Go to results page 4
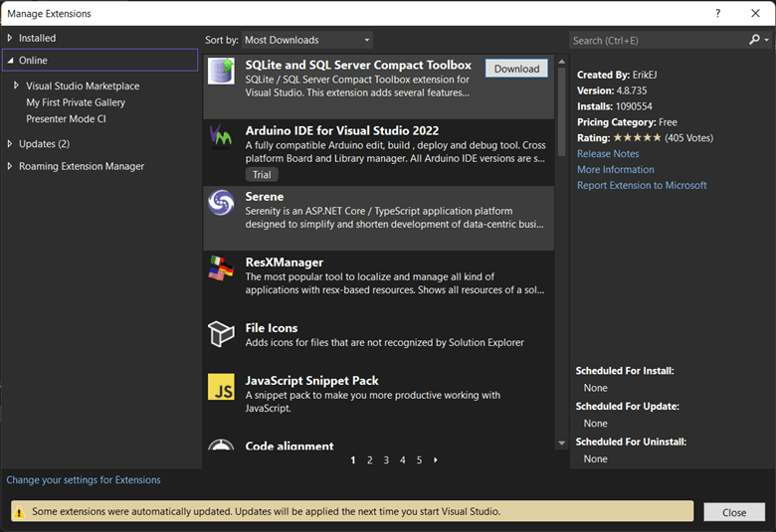This screenshot has height=532, width=776. coord(403,460)
